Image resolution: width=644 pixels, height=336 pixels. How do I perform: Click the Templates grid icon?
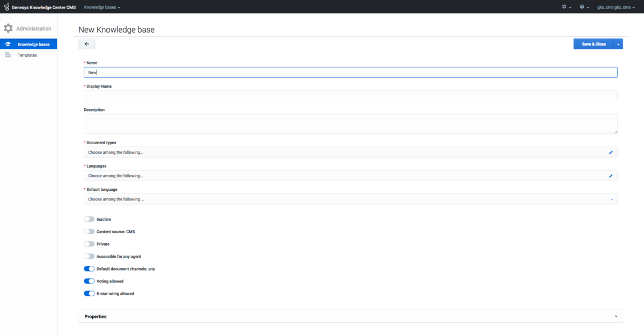(8, 55)
